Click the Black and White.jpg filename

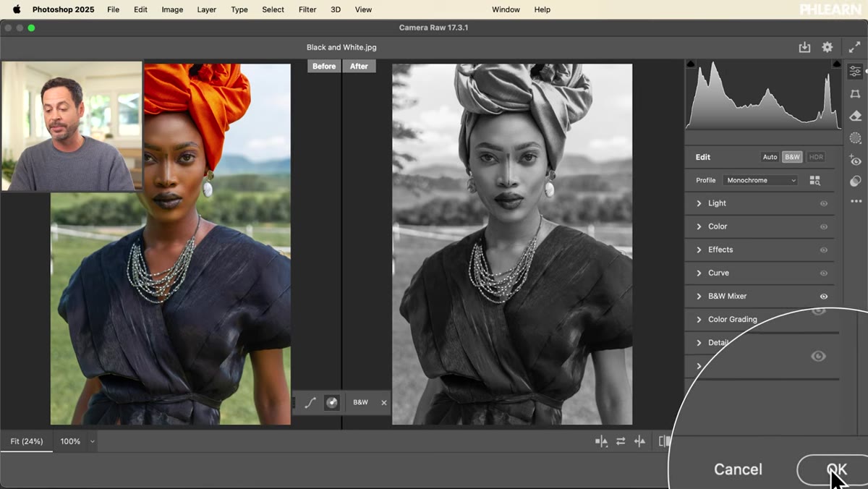click(x=341, y=48)
